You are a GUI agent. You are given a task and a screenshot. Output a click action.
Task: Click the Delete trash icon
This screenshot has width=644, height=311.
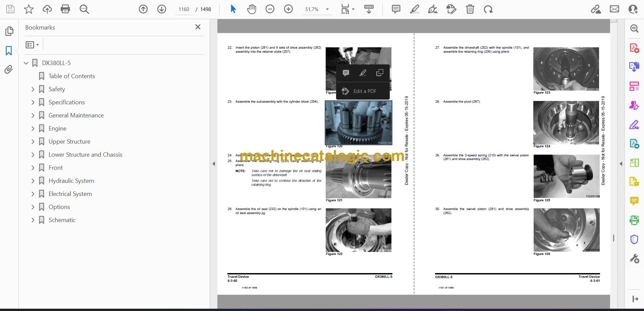click(470, 9)
